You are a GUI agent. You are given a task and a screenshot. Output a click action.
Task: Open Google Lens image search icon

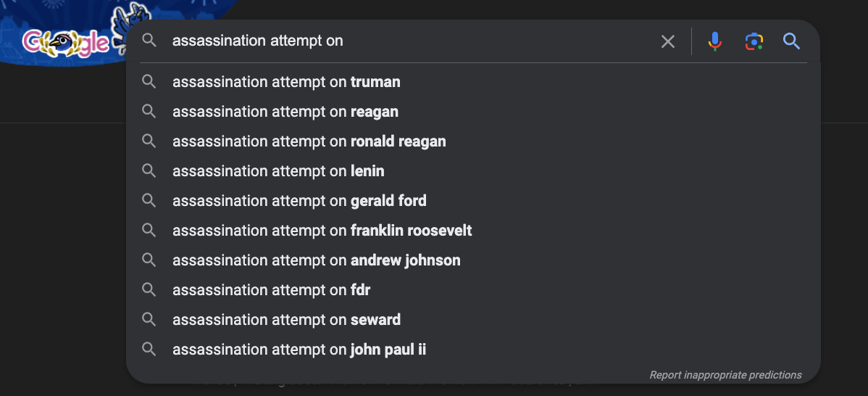pyautogui.click(x=754, y=41)
